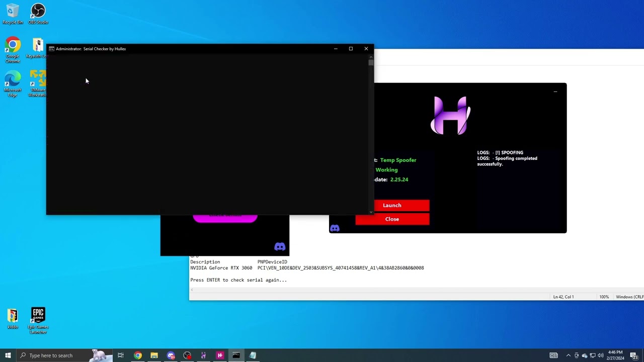Open the network status tray icon
This screenshot has height=362, width=644.
tap(593, 355)
